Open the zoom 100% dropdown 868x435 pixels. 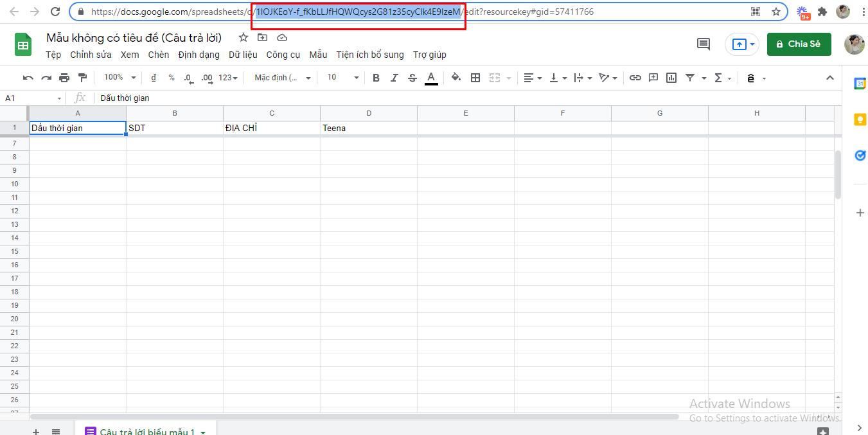120,78
